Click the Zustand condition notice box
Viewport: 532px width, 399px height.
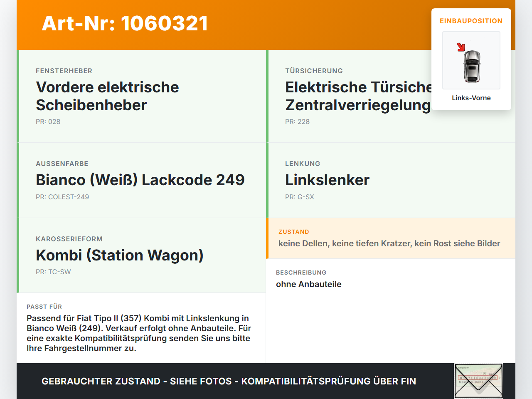(391, 238)
